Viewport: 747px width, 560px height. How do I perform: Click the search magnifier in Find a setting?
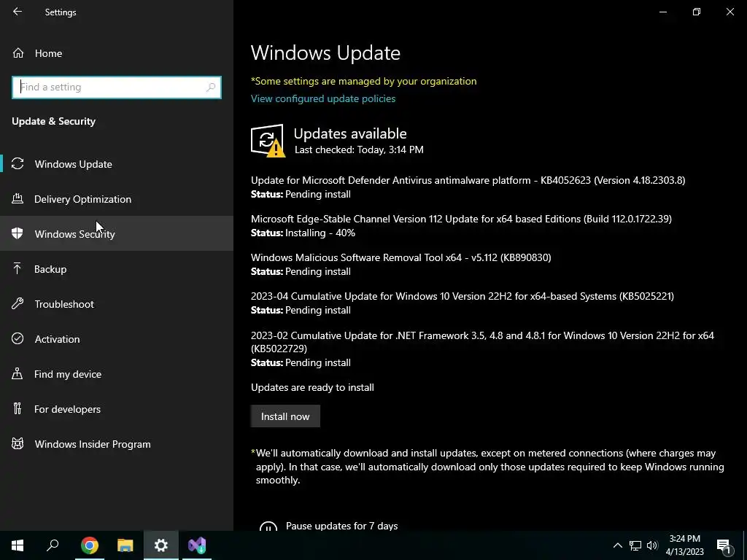coord(211,87)
